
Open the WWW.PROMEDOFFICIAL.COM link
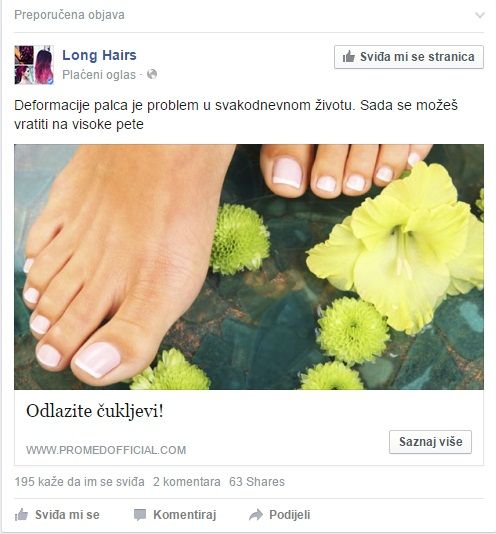tap(106, 450)
